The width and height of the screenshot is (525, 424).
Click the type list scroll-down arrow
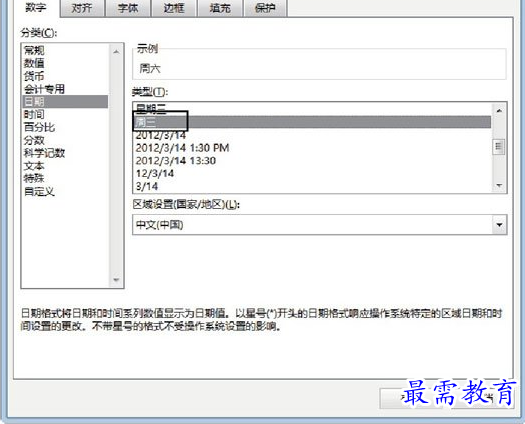[499, 185]
